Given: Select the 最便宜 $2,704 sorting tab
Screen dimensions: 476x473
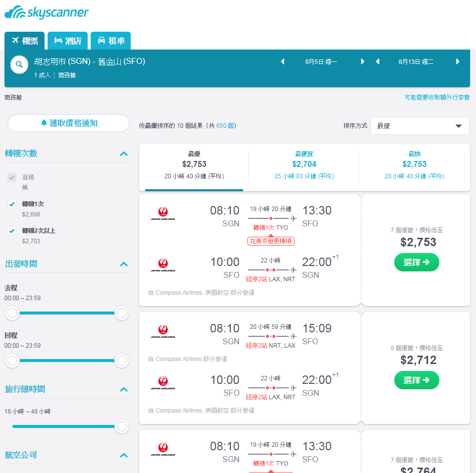Looking at the screenshot, I should pyautogui.click(x=304, y=165).
